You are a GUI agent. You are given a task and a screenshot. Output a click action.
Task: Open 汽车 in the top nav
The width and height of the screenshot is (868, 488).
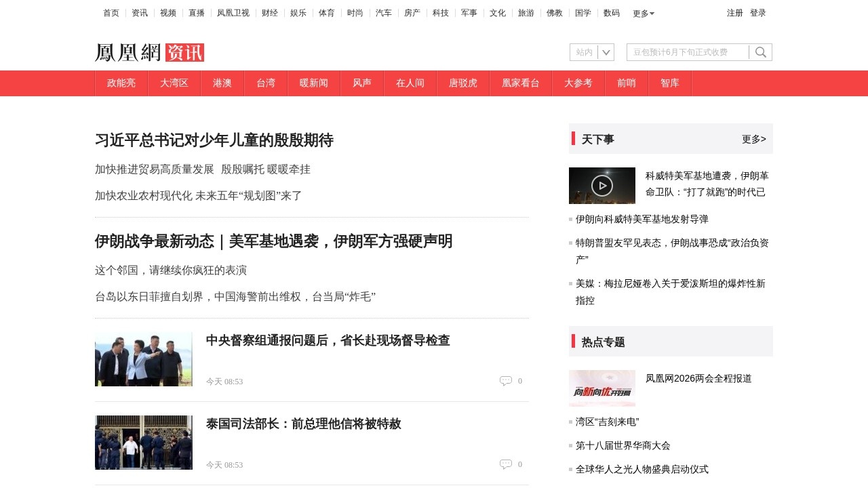tap(384, 13)
